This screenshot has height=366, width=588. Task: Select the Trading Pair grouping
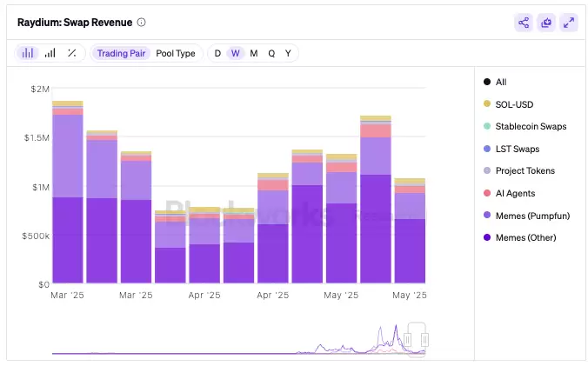pos(121,53)
